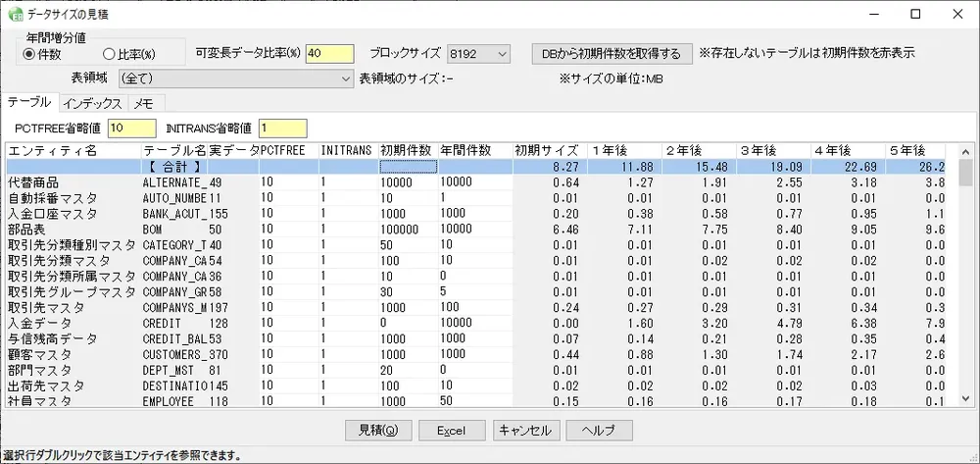Click the 見積(Q) button
This screenshot has height=464, width=980.
click(378, 431)
